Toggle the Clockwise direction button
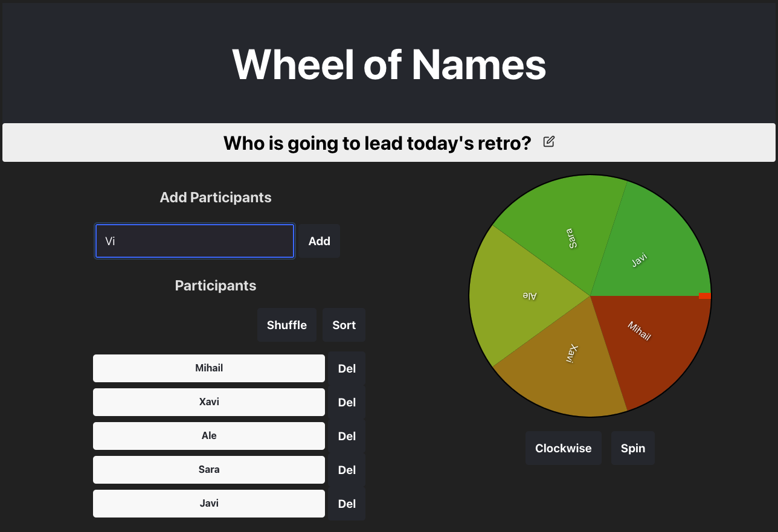 point(564,448)
